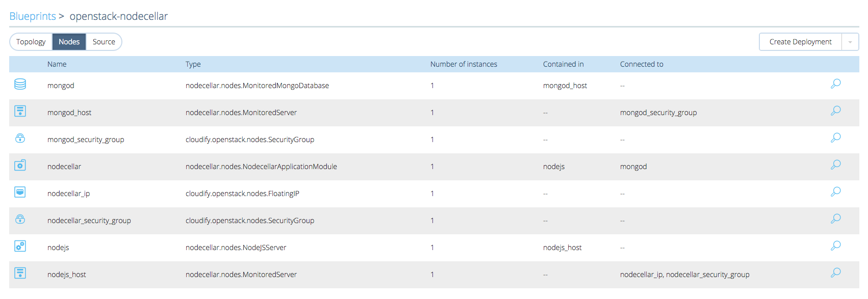Click nodecellar.nodes.NodecellarApplicationModule type text
Image resolution: width=868 pixels, height=299 pixels.
pos(261,167)
